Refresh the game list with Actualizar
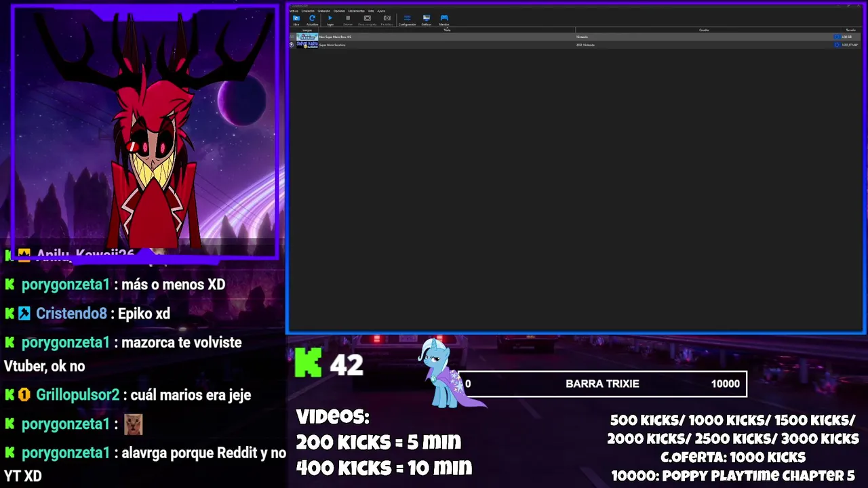This screenshot has height=488, width=868. 312,20
